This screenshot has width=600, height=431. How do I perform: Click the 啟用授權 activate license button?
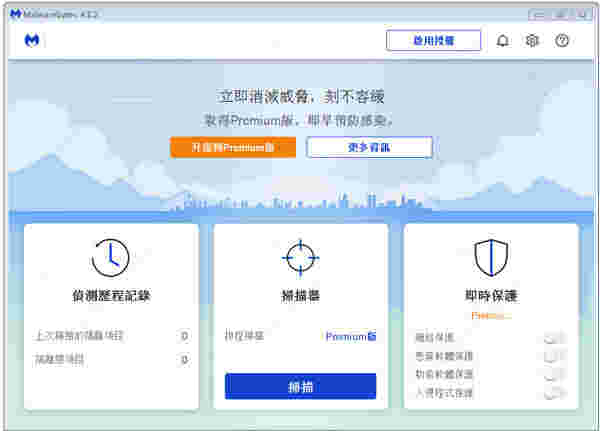pyautogui.click(x=434, y=40)
